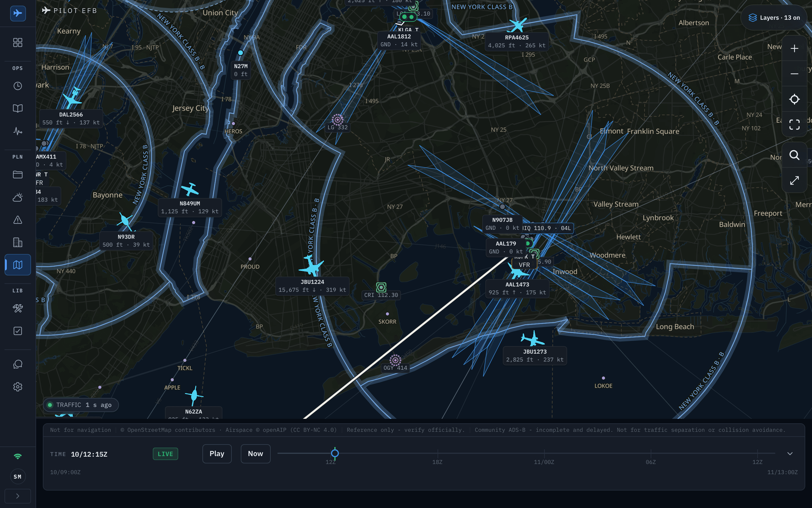Click the diagonal arrow measure button
The height and width of the screenshot is (508, 812).
(794, 180)
